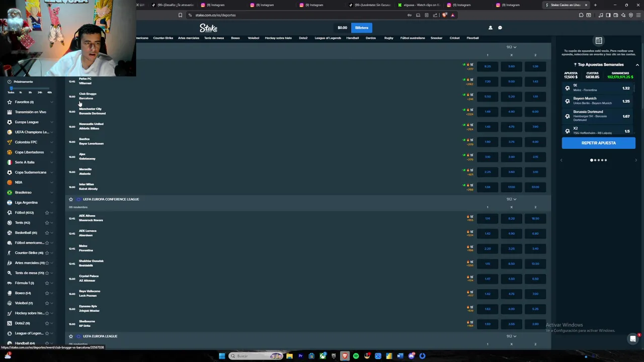Expand Europa League in sidebar
This screenshot has height=362, width=644.
pos(51,122)
